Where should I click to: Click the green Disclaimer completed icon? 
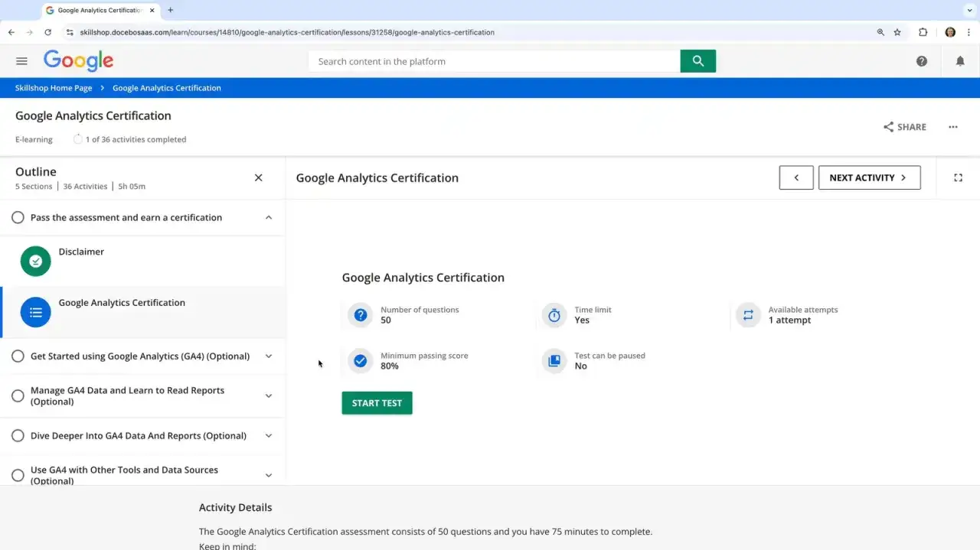coord(35,261)
